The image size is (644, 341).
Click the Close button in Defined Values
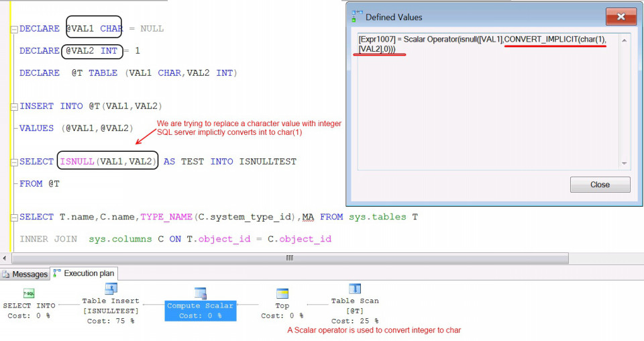click(x=600, y=185)
